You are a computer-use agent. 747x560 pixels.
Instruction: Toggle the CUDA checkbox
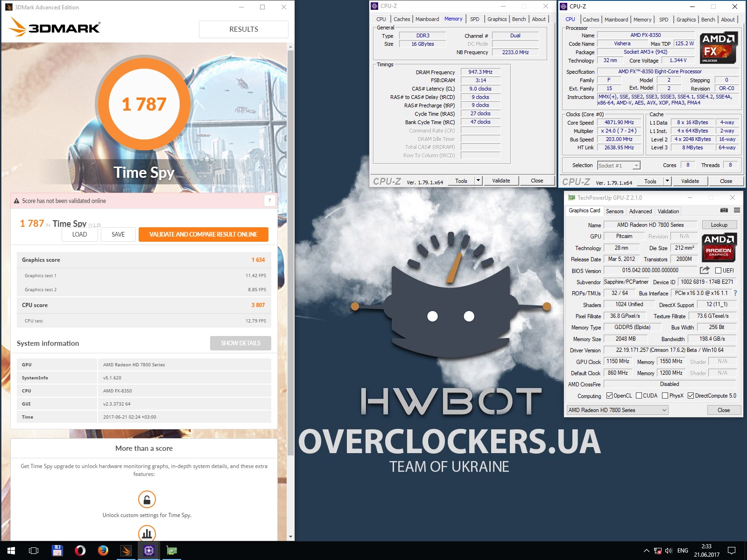pyautogui.click(x=639, y=396)
